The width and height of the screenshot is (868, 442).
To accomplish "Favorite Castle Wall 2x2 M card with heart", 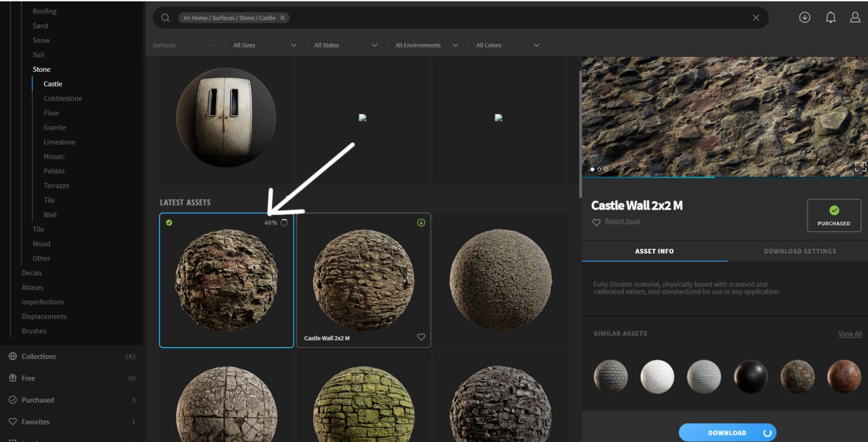I will (421, 337).
